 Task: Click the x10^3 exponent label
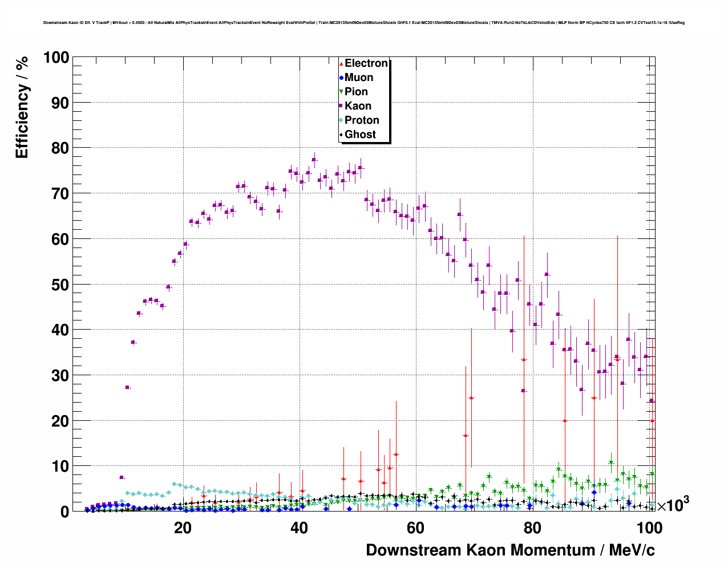coord(673,504)
